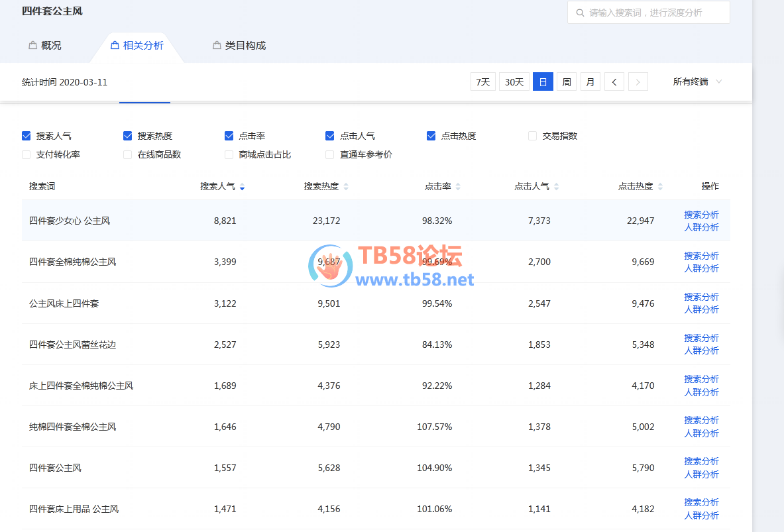This screenshot has height=532, width=784.
Task: Select the 30天 time range
Action: 514,82
